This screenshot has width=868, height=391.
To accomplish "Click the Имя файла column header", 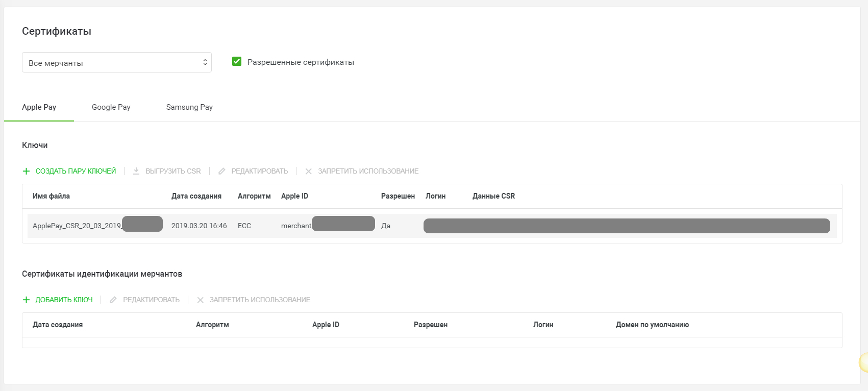I will click(51, 196).
